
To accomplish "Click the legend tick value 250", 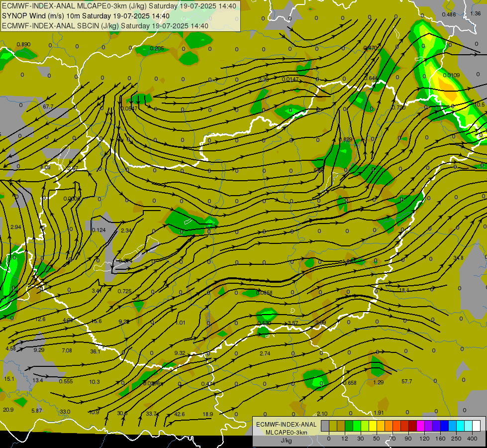I will point(456,439).
